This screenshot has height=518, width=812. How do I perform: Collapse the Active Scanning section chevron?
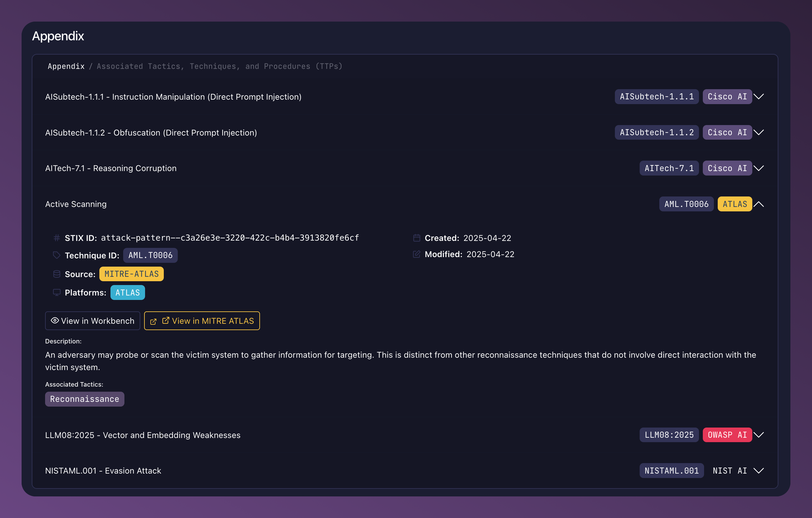pos(759,204)
